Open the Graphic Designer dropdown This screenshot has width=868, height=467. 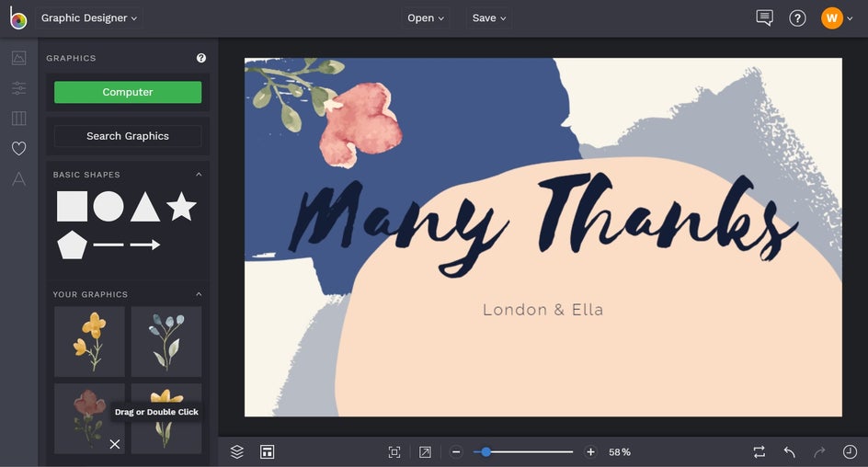88,18
